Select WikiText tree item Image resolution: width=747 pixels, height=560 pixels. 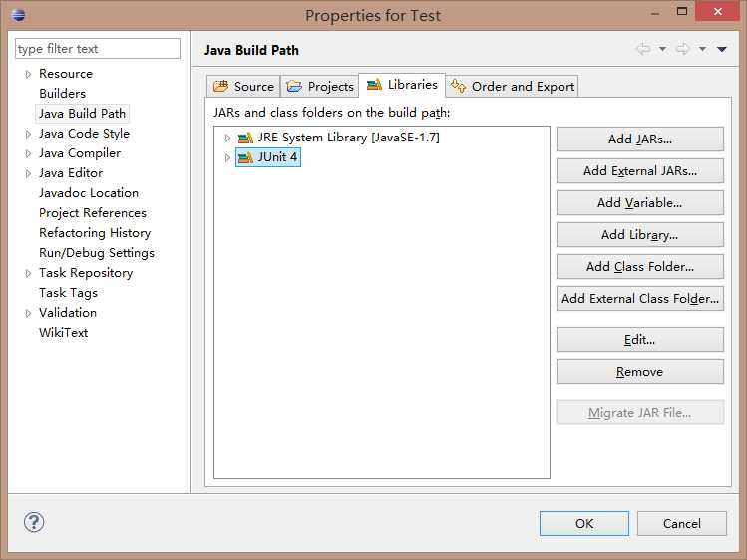64,333
